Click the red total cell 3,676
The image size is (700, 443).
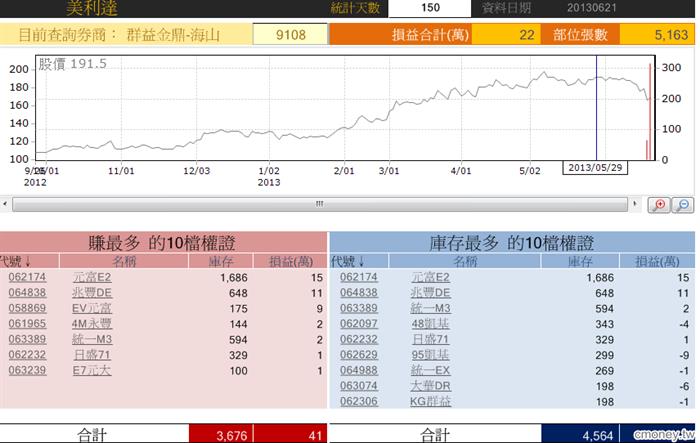coord(221,434)
